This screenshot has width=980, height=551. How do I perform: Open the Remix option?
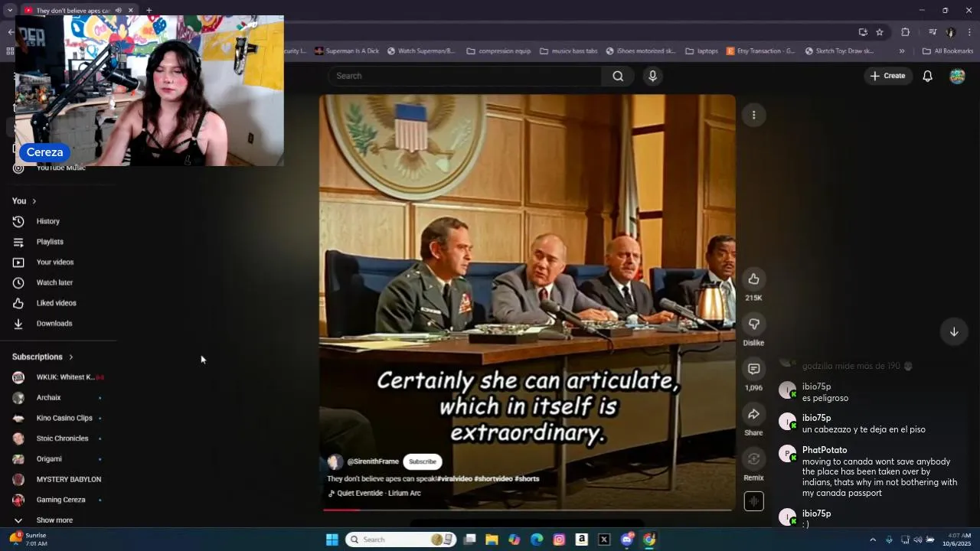(x=753, y=458)
